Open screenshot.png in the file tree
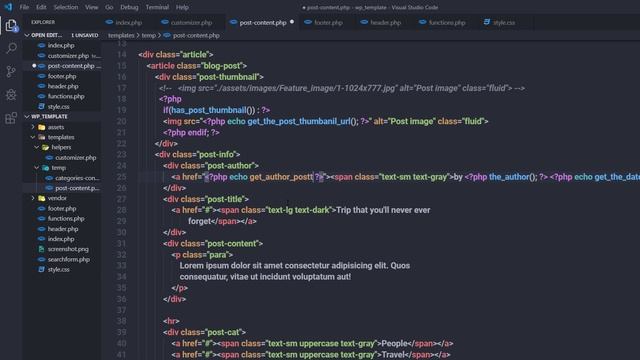640x360 pixels. (x=68, y=249)
